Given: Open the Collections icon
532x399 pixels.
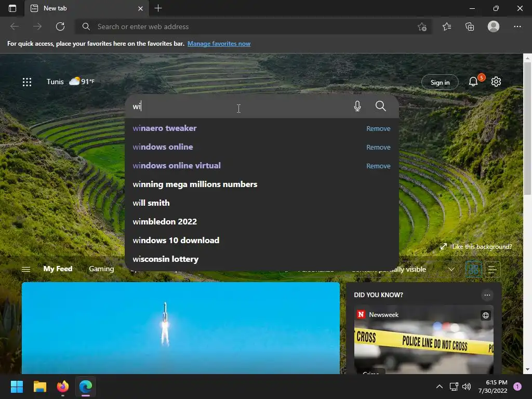Looking at the screenshot, I should pos(470,26).
